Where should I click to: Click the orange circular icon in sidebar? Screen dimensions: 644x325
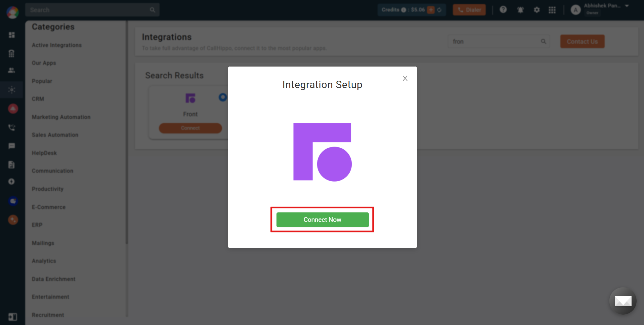[13, 220]
